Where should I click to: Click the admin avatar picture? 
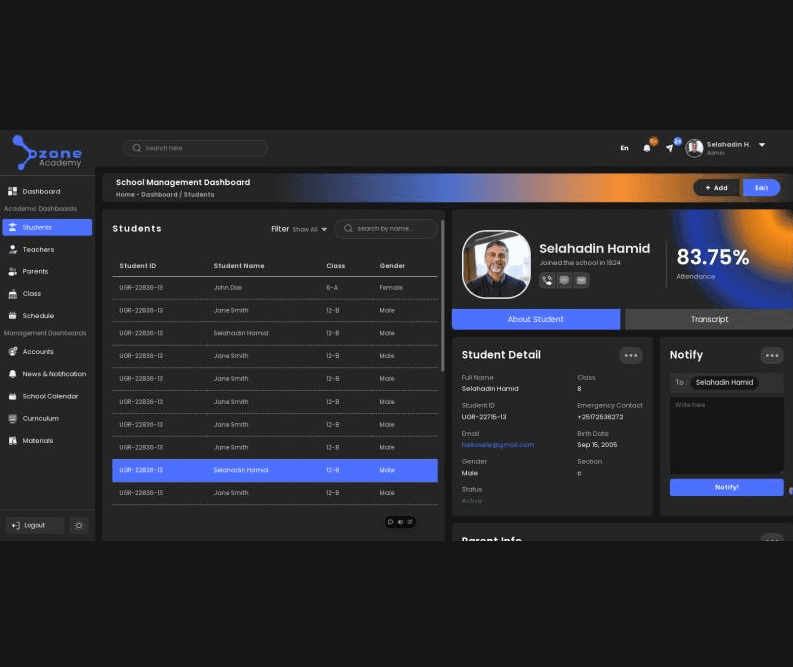click(x=694, y=148)
